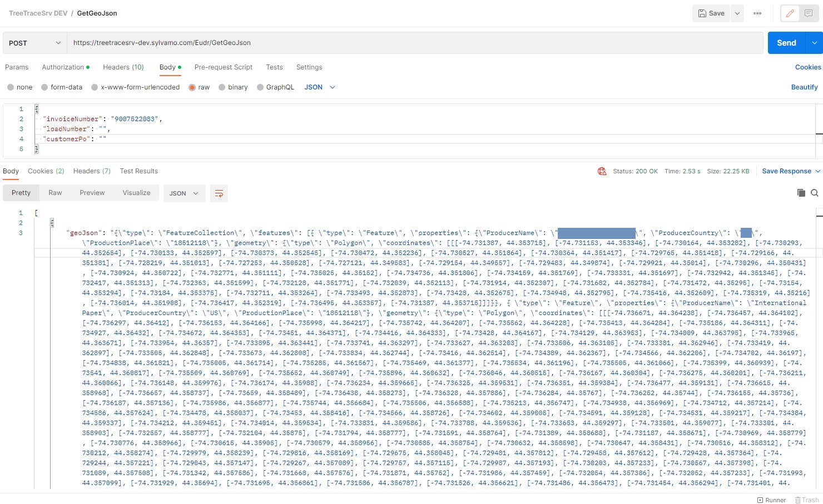Click the network status icon beside 200 OK
The height and width of the screenshot is (504, 823).
(x=602, y=171)
